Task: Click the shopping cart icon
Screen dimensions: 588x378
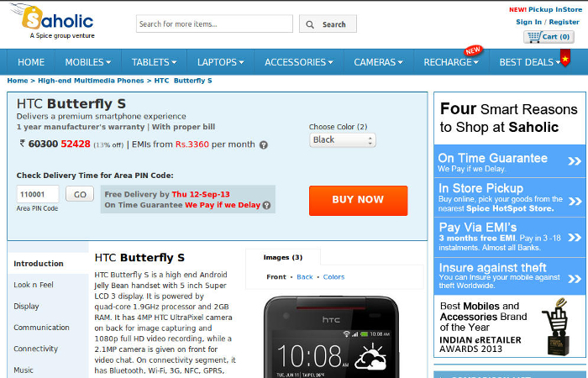Action: (534, 37)
